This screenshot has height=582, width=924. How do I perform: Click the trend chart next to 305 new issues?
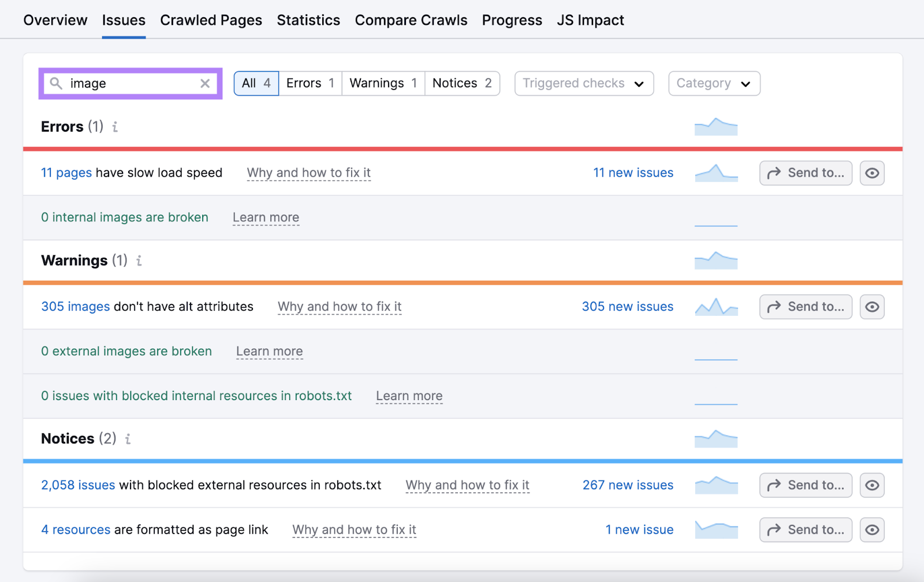point(716,307)
